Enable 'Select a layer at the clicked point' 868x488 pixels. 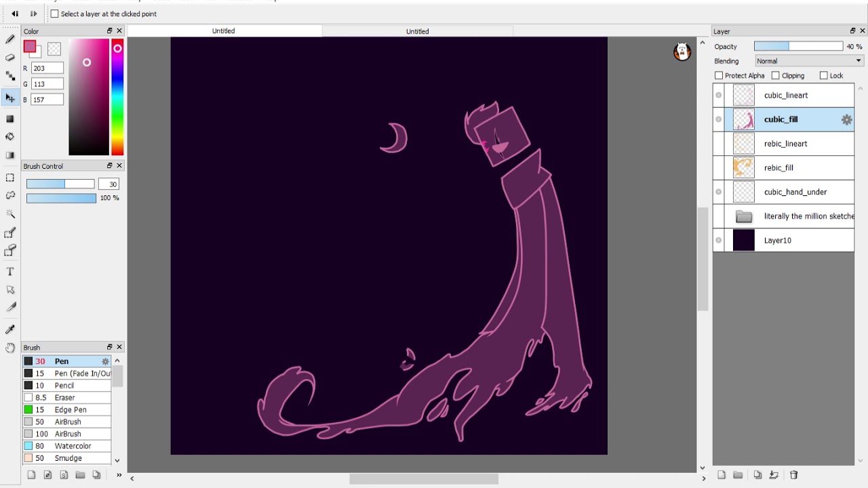[x=55, y=14]
